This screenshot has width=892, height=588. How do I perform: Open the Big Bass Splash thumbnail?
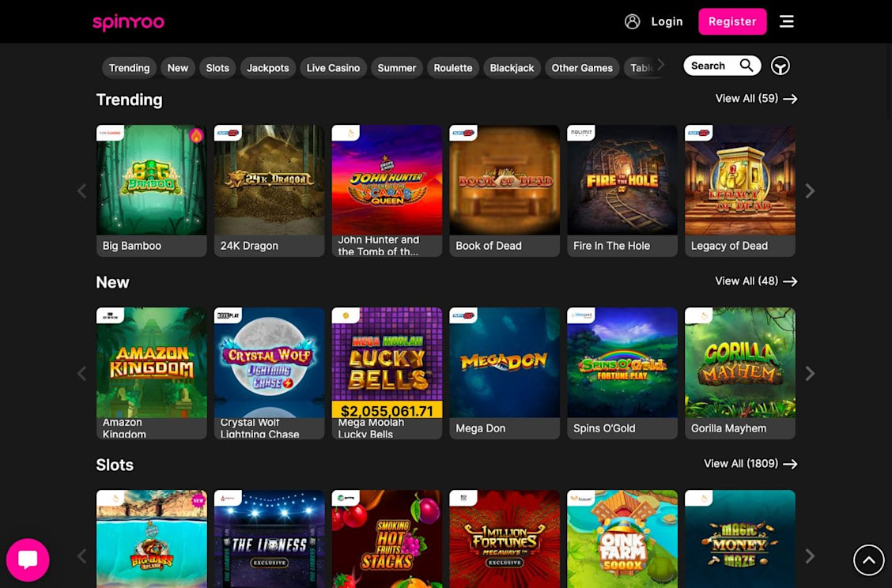151,539
